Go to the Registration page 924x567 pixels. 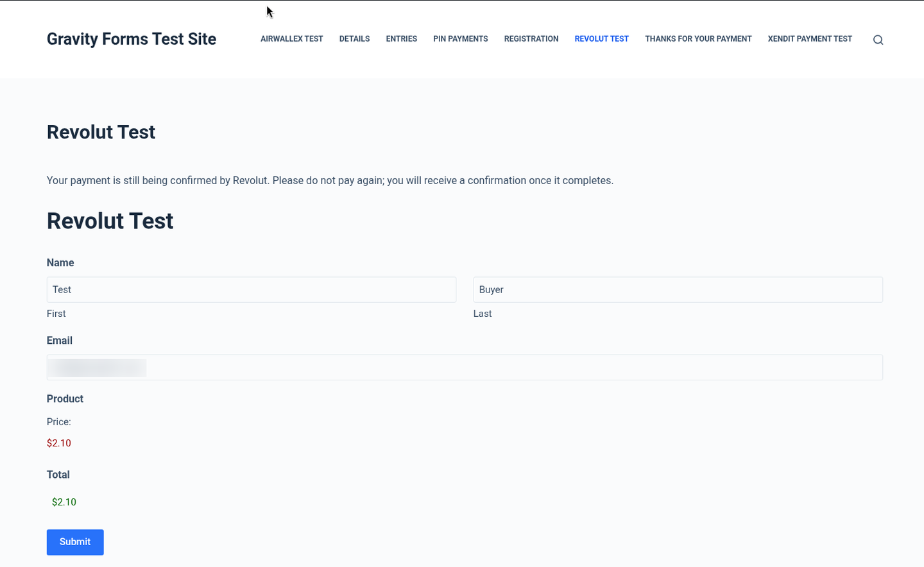(x=531, y=39)
